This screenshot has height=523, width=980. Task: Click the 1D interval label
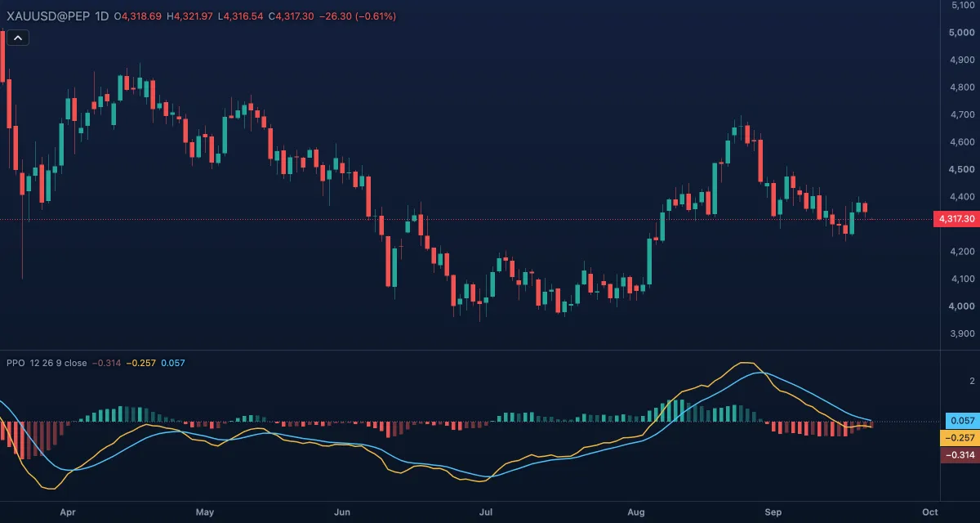pos(100,16)
